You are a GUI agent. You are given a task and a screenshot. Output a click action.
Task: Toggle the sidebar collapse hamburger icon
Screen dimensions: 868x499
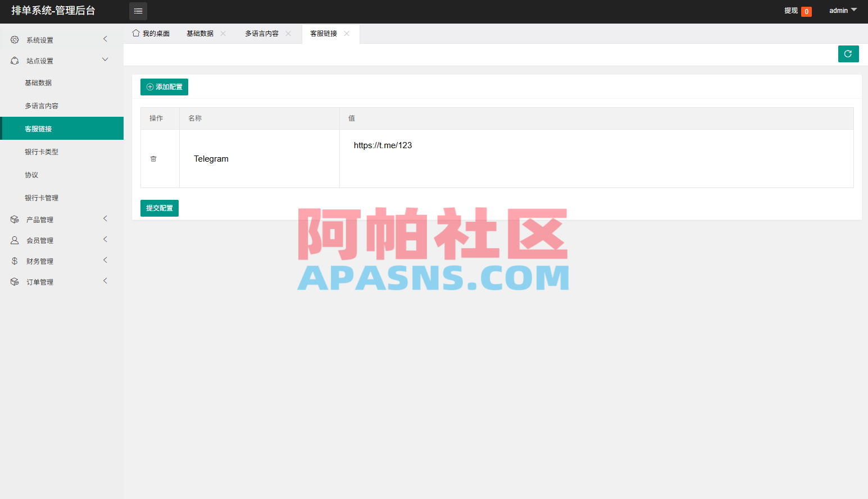coord(138,11)
